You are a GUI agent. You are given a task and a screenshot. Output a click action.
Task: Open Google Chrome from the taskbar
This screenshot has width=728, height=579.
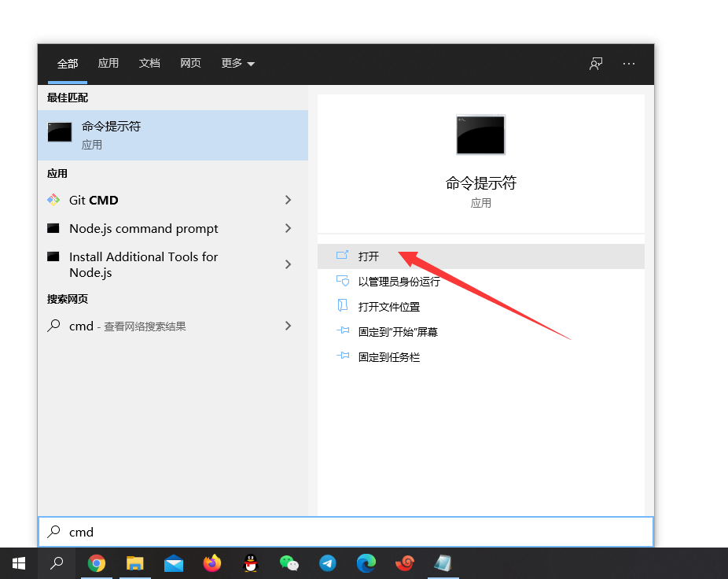(x=97, y=563)
